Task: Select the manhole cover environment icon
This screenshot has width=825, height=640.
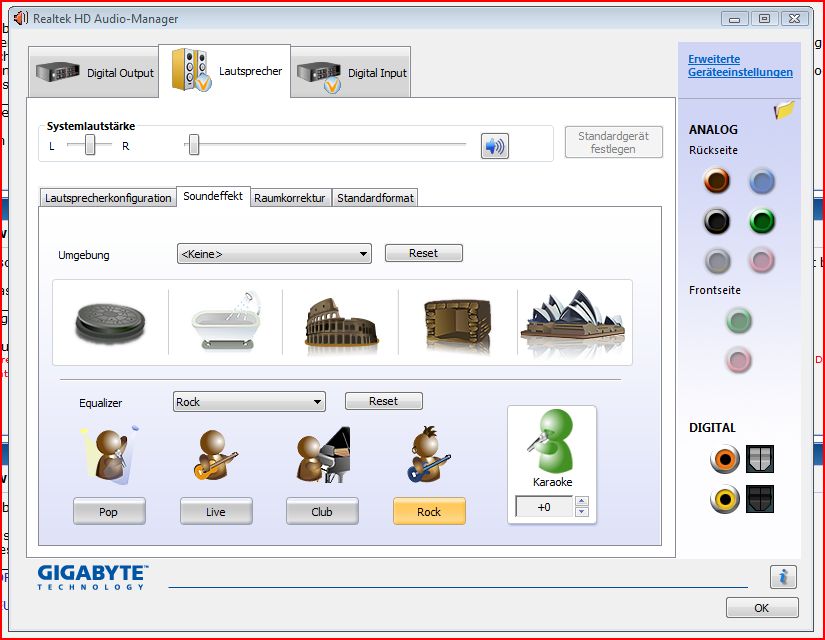Action: point(110,322)
